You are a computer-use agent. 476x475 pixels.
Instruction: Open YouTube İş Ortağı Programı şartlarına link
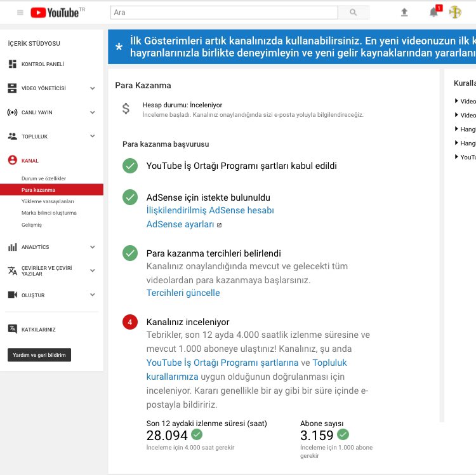pos(222,363)
